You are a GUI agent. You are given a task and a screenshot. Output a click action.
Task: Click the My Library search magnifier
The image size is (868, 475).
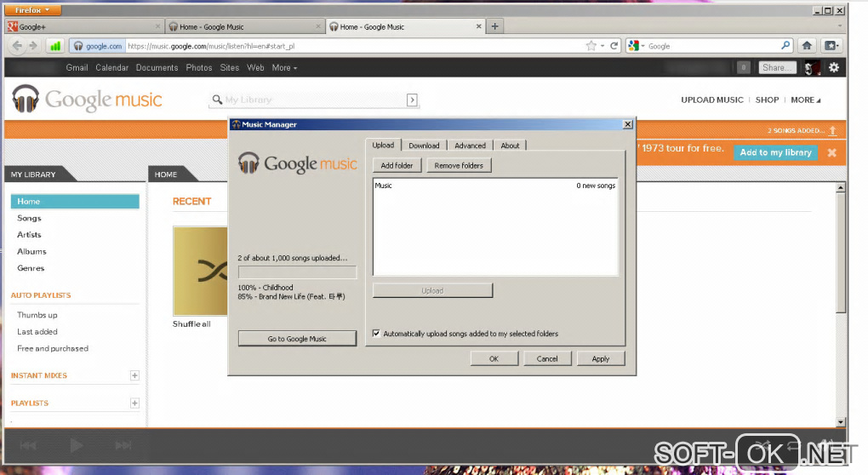click(217, 100)
